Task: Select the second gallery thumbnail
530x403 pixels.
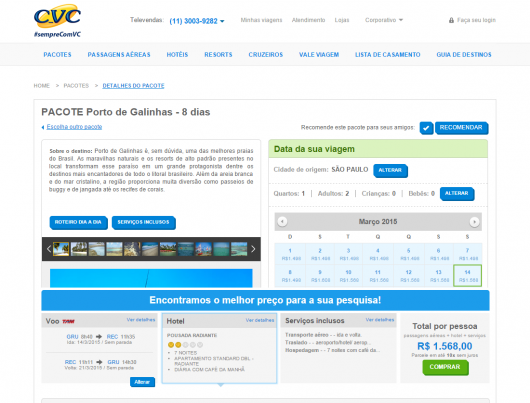Action: 79,249
